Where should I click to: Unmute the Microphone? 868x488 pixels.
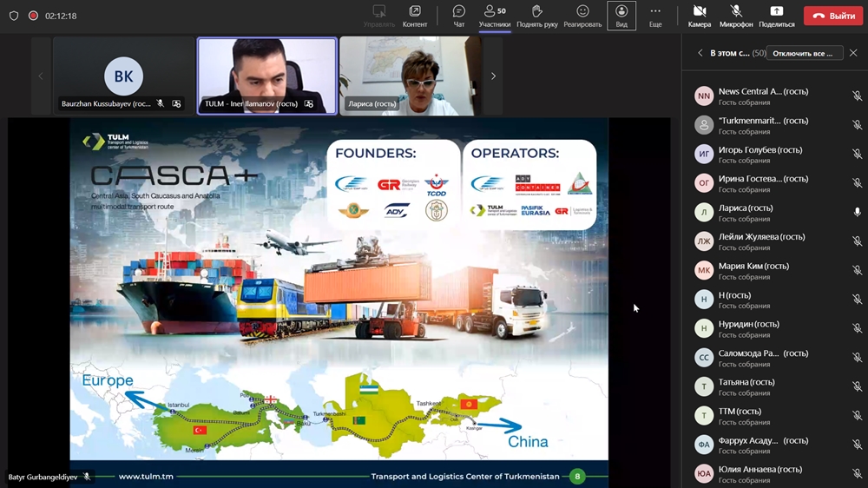[736, 16]
